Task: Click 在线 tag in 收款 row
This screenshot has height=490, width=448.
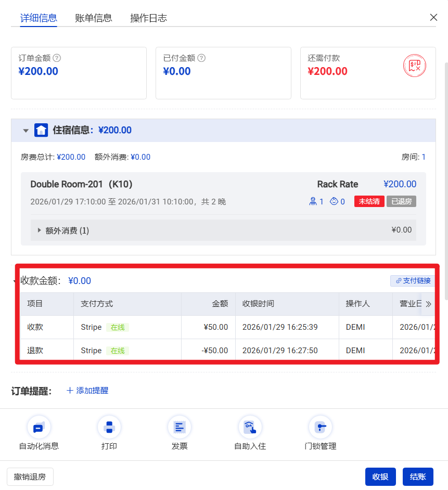Action: pyautogui.click(x=118, y=327)
